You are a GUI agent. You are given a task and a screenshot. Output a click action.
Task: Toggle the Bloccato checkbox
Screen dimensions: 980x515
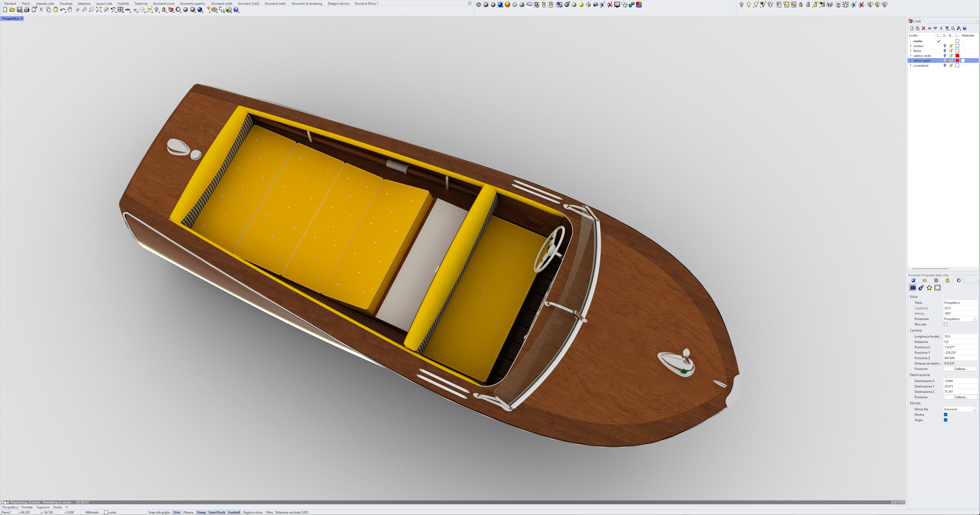tap(945, 324)
